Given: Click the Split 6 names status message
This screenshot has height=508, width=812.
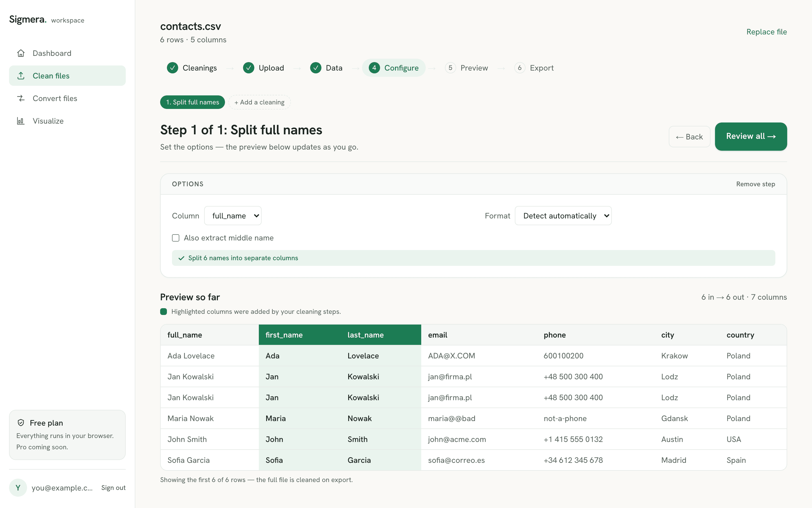Looking at the screenshot, I should (473, 258).
